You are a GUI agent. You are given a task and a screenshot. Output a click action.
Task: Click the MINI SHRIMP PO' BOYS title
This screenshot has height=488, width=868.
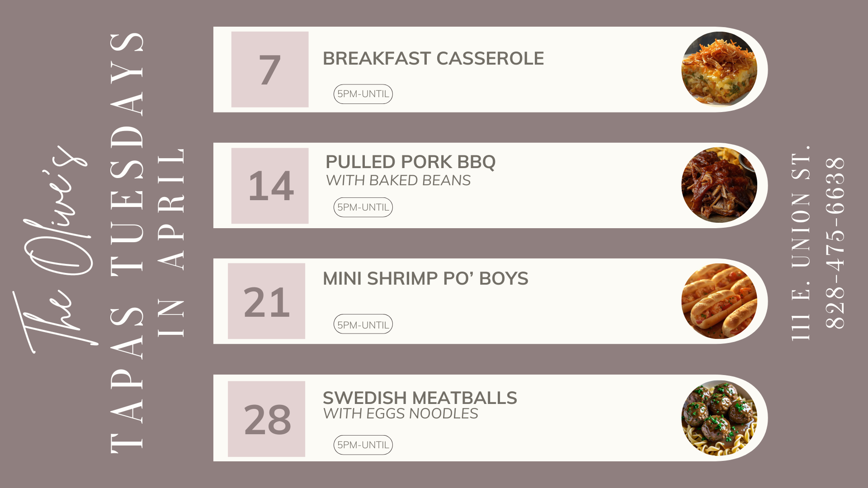(425, 278)
